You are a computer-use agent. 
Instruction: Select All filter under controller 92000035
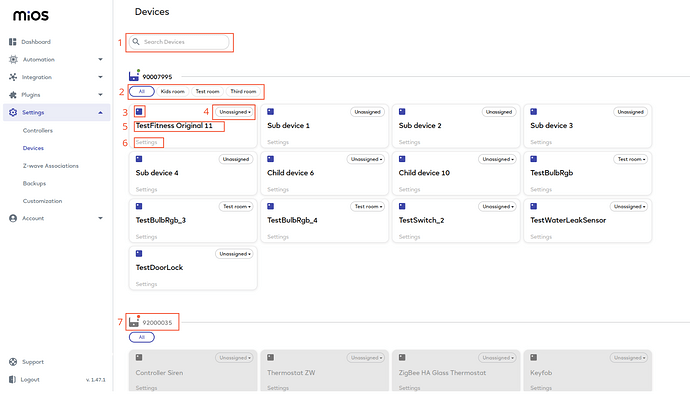pos(142,337)
